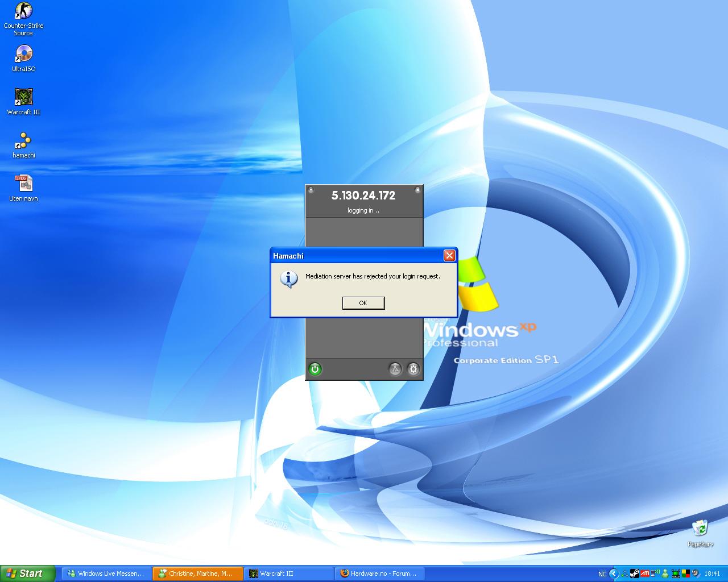Switch to Warcraft III taskbar item
Screen dimensions: 728x582
pyautogui.click(x=289, y=573)
